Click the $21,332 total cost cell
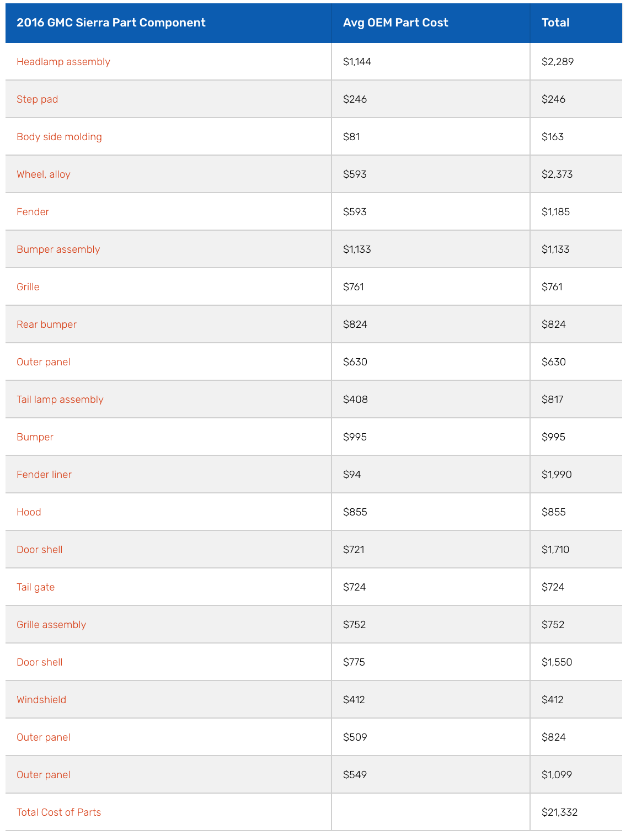 click(x=559, y=812)
